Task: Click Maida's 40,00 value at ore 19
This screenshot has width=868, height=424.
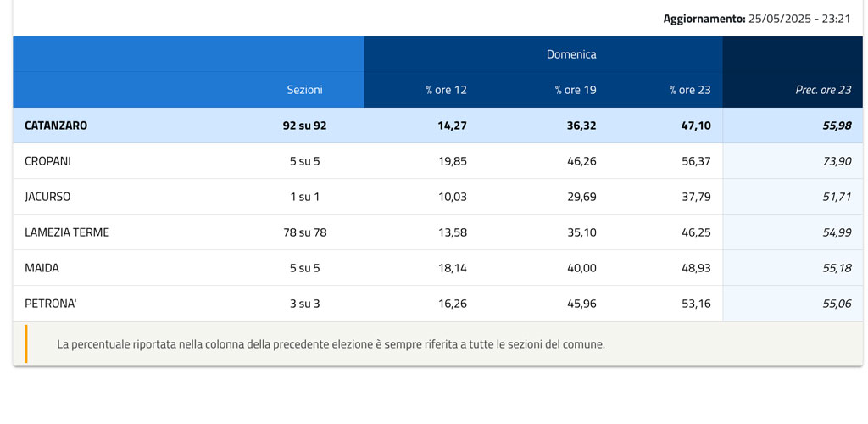Action: tap(581, 268)
